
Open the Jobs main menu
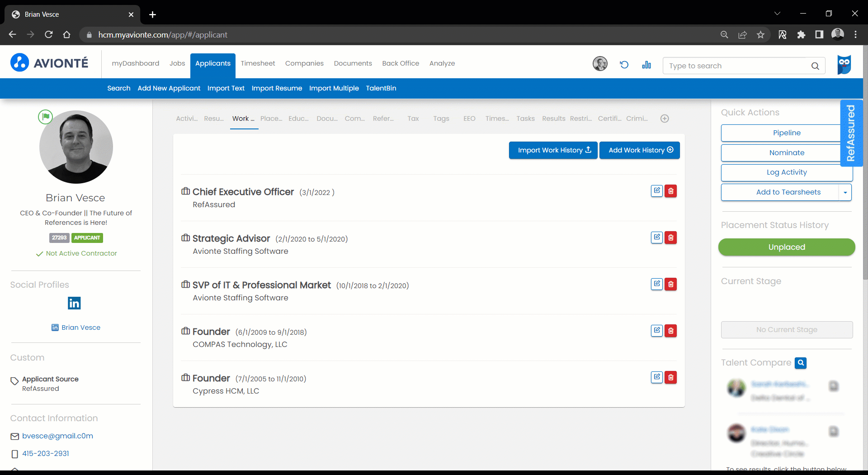click(x=177, y=63)
